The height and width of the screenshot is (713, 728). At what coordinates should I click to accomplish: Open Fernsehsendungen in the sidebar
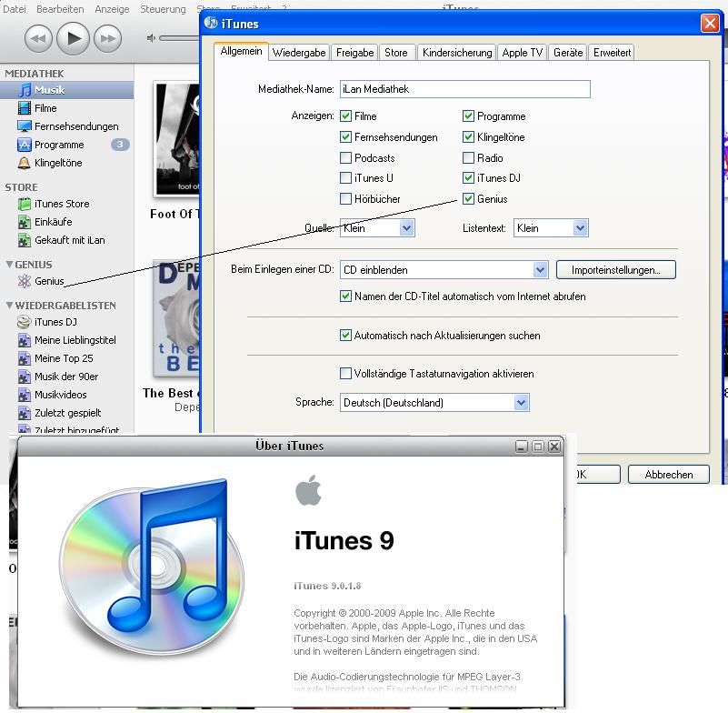(67, 126)
